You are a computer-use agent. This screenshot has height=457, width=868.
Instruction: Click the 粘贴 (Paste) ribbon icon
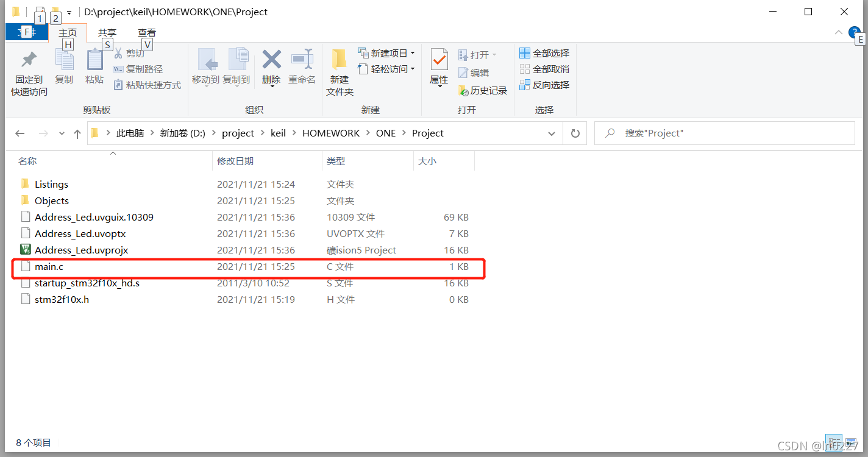coord(94,60)
